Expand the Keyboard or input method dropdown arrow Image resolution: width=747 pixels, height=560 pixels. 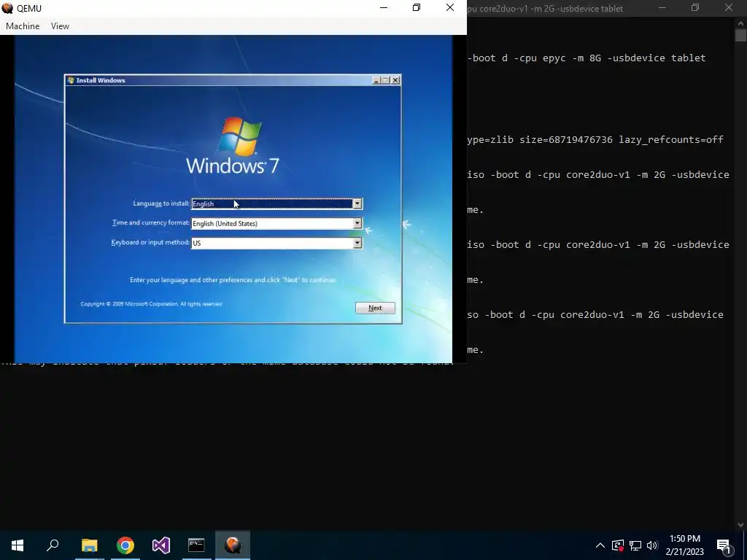pyautogui.click(x=357, y=243)
